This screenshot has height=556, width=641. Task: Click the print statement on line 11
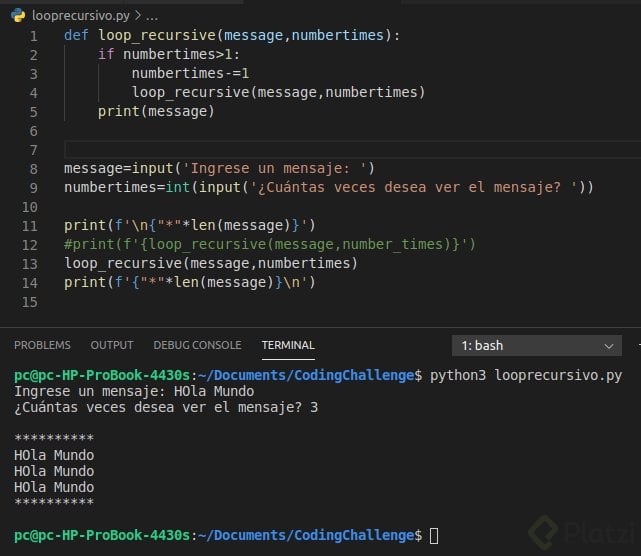pos(190,225)
